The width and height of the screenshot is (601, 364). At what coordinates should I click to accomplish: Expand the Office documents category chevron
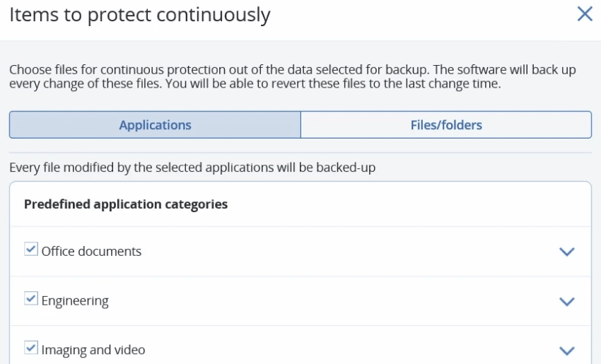(566, 252)
